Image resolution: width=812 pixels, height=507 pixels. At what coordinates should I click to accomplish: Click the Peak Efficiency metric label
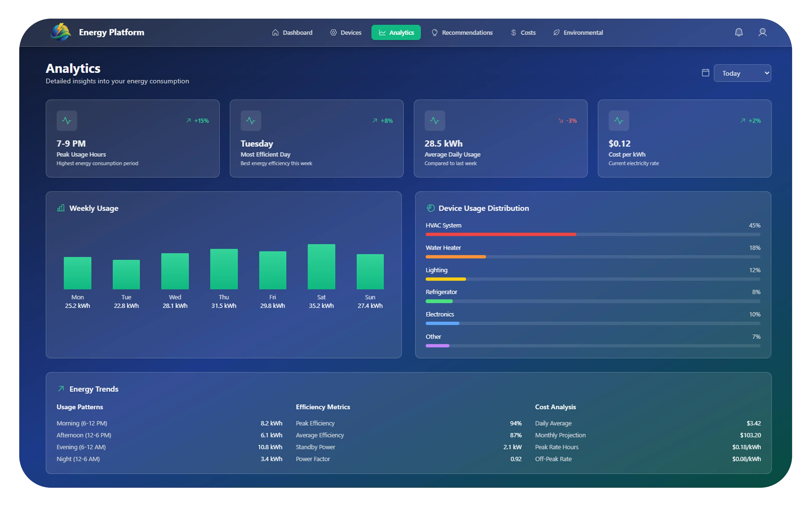(x=315, y=423)
